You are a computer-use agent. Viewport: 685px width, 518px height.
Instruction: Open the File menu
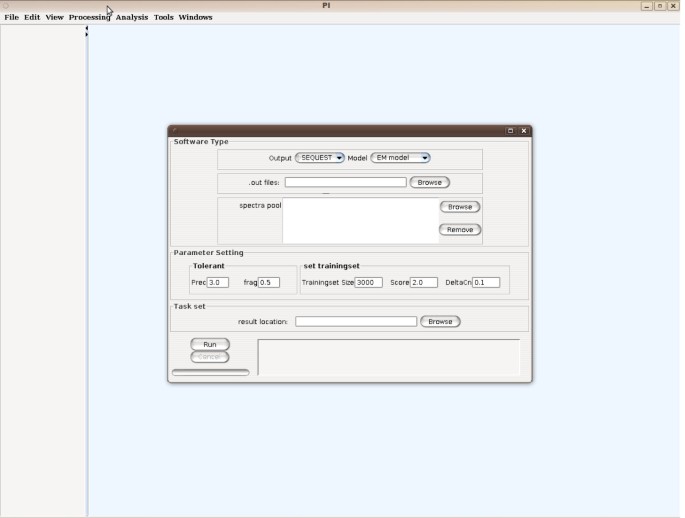point(11,17)
